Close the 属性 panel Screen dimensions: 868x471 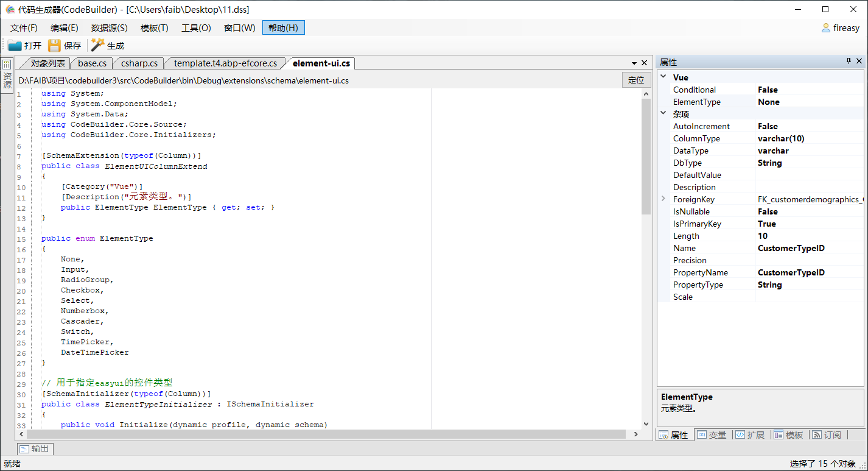[859, 62]
